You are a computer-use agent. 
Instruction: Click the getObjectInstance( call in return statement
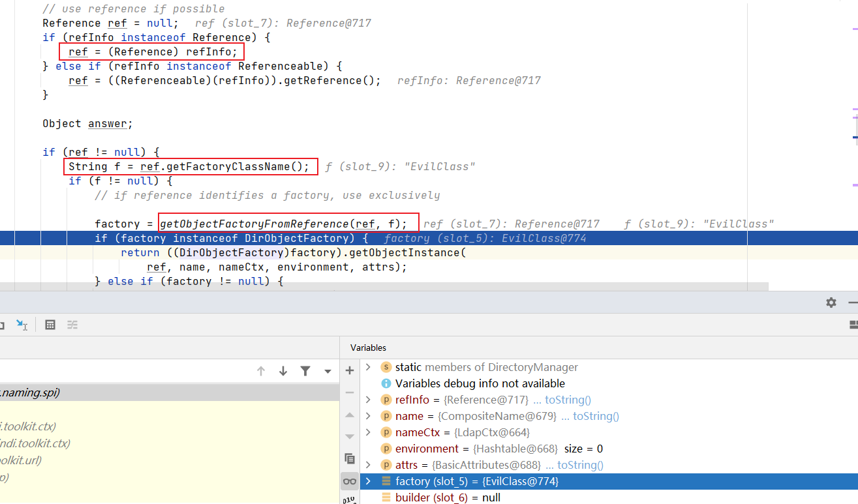tap(410, 252)
